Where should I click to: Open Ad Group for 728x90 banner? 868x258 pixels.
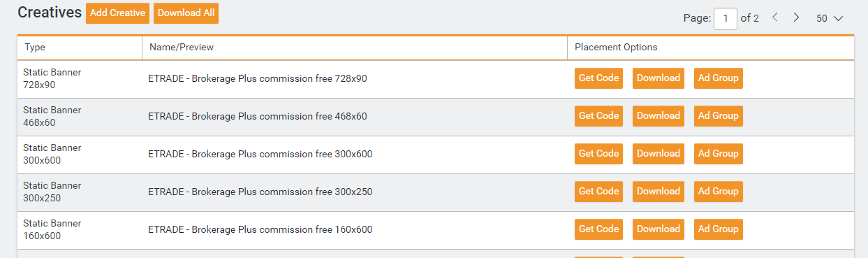click(719, 78)
